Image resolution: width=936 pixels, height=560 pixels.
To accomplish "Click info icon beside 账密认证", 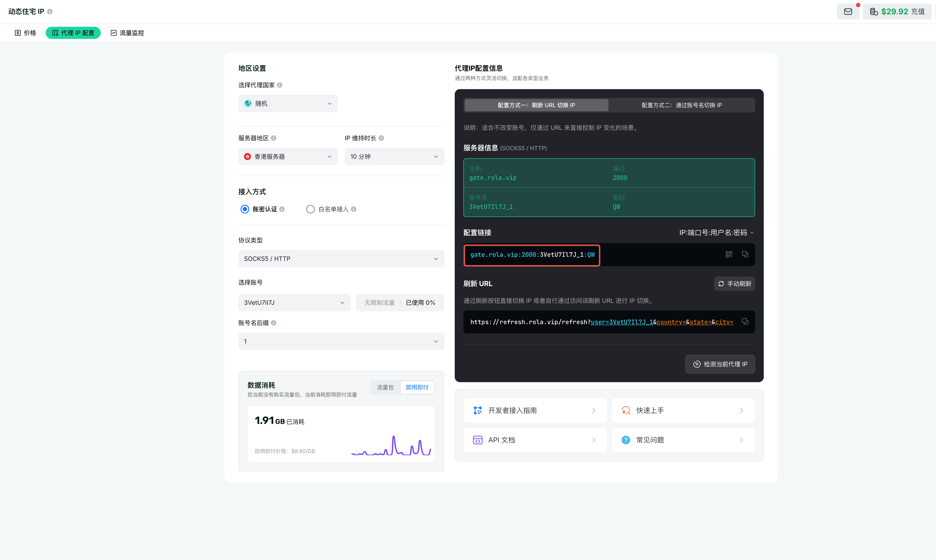I will [x=282, y=209].
